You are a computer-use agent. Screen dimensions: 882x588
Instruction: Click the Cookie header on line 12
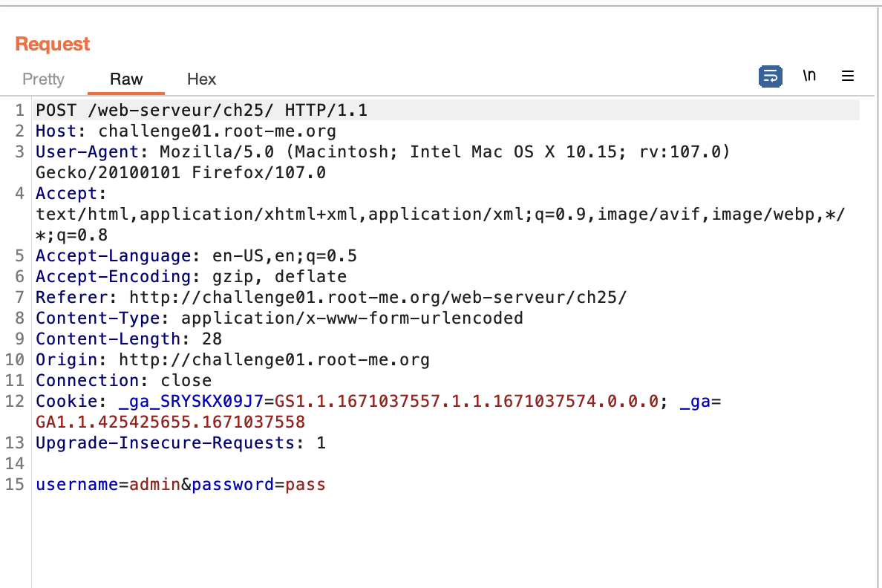point(67,401)
